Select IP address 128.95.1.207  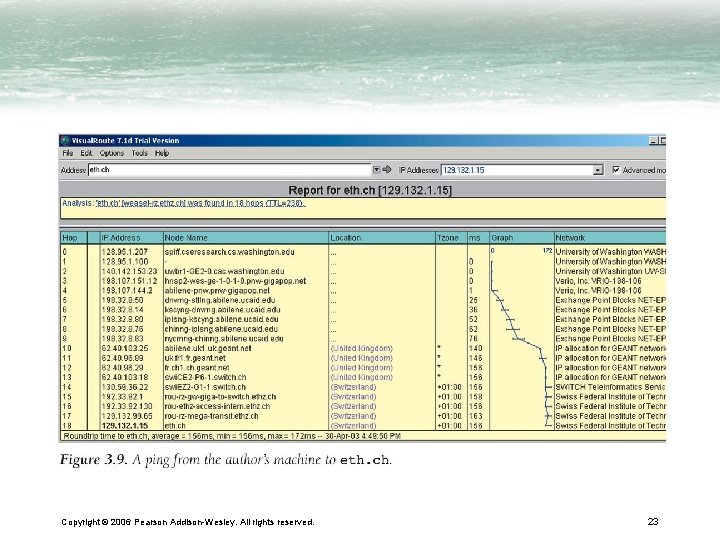pos(124,252)
